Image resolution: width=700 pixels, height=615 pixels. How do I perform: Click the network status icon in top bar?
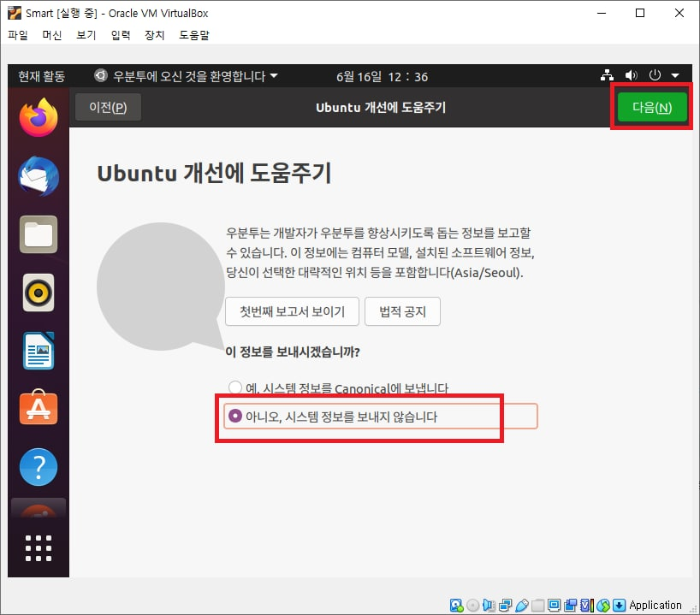click(x=607, y=75)
